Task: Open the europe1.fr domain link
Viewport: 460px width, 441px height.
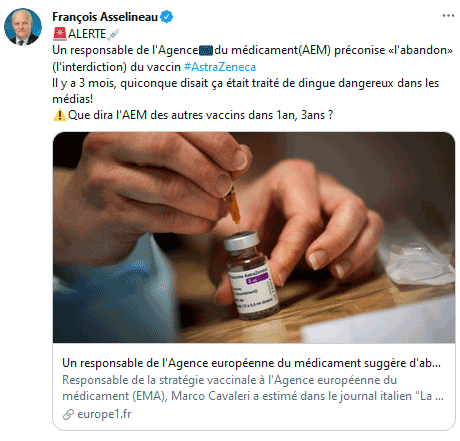Action: 104,414
